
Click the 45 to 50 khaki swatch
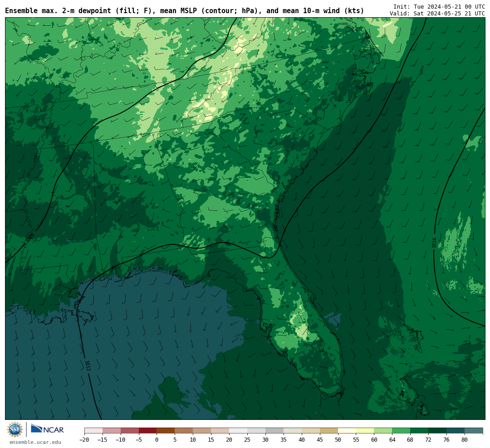pyautogui.click(x=329, y=431)
